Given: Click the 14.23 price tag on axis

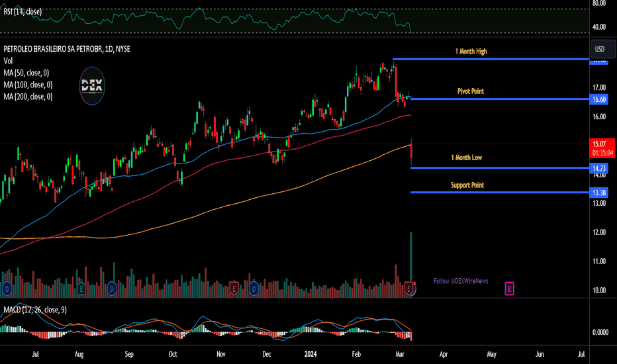Looking at the screenshot, I should point(598,169).
